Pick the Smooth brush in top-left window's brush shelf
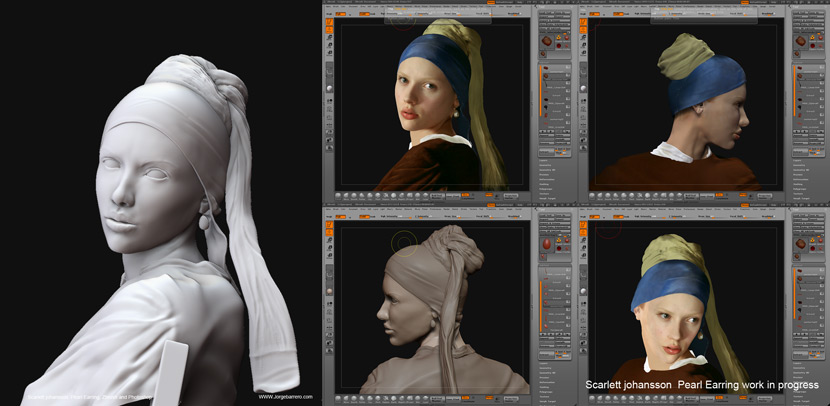The width and height of the screenshot is (830, 406). click(354, 196)
